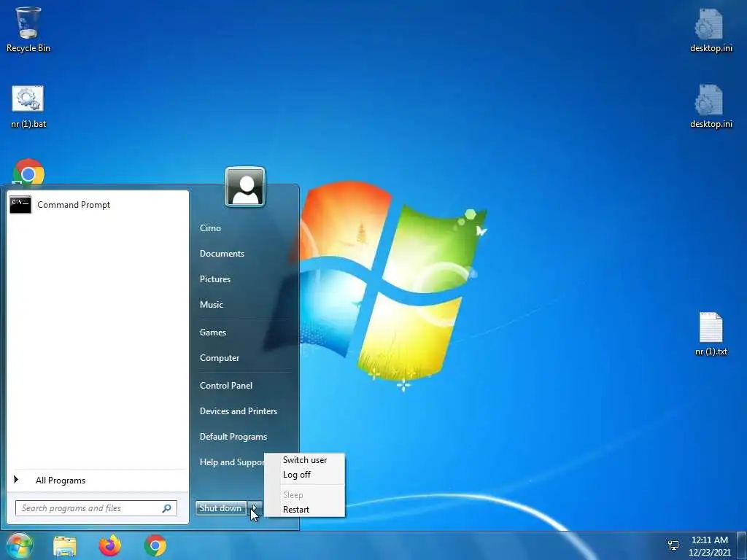The image size is (747, 560).
Task: Click the Show desktop strip in the taskbar
Action: coord(741,546)
